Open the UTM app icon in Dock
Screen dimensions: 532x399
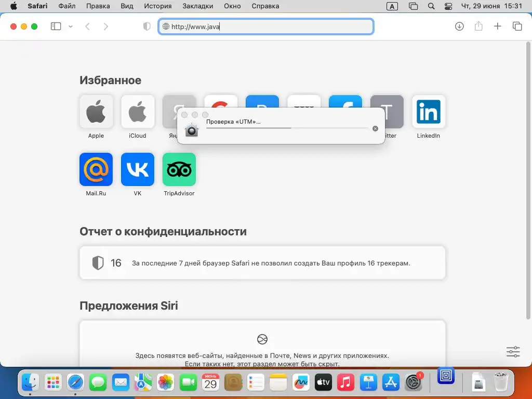(446, 376)
